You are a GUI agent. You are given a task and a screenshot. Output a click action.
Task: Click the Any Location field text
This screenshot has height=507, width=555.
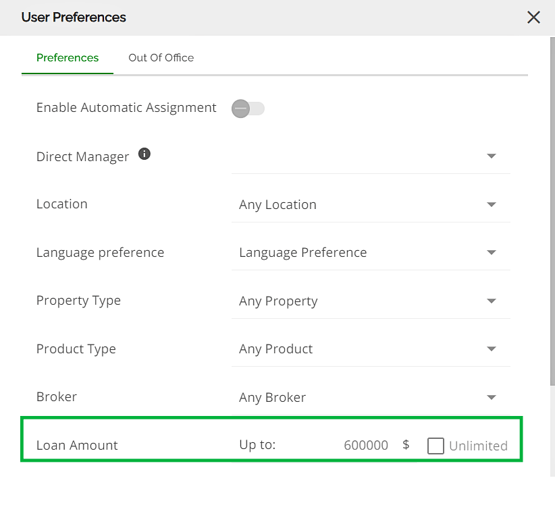click(278, 205)
